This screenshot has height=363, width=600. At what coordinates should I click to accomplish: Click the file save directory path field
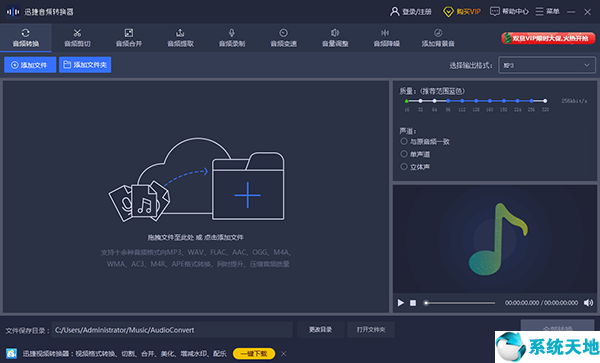[172, 330]
